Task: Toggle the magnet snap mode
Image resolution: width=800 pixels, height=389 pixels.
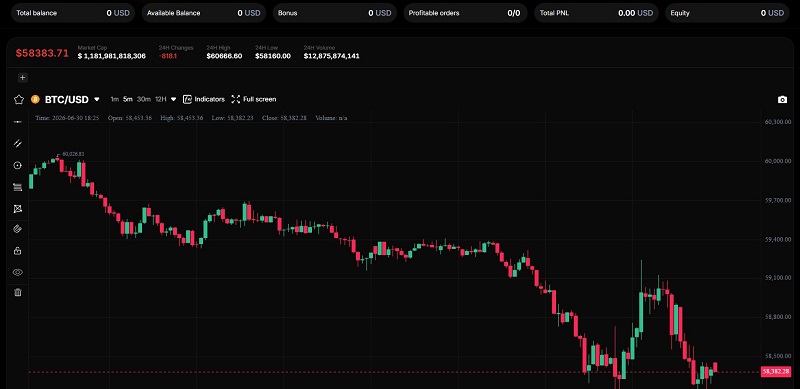Action: (18, 229)
